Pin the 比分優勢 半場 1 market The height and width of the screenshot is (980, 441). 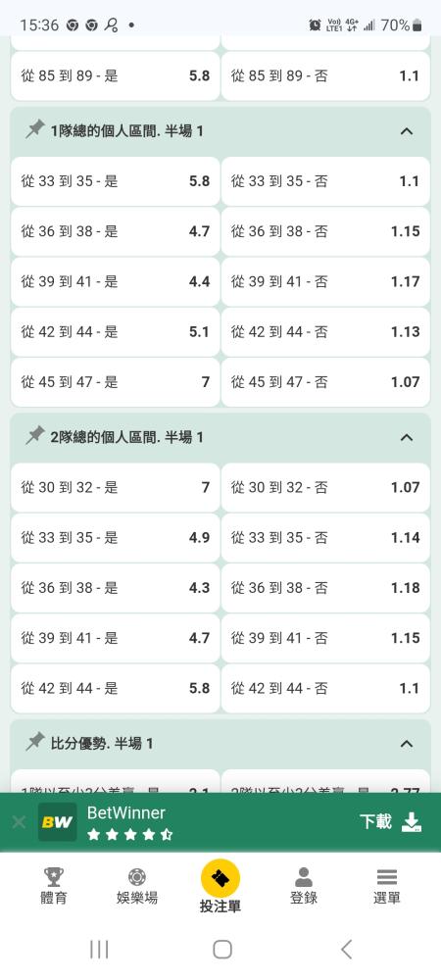click(35, 743)
